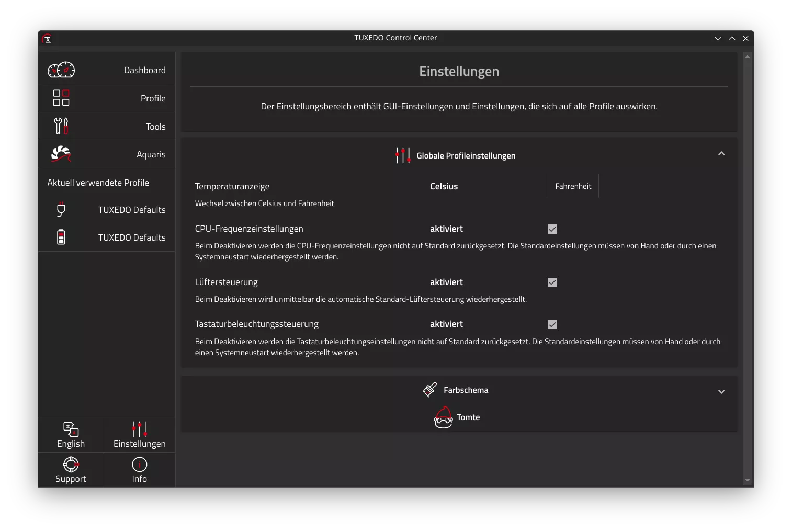Screen dimensions: 792x532
Task: Click the scrollbar down arrow
Action: pos(747,480)
